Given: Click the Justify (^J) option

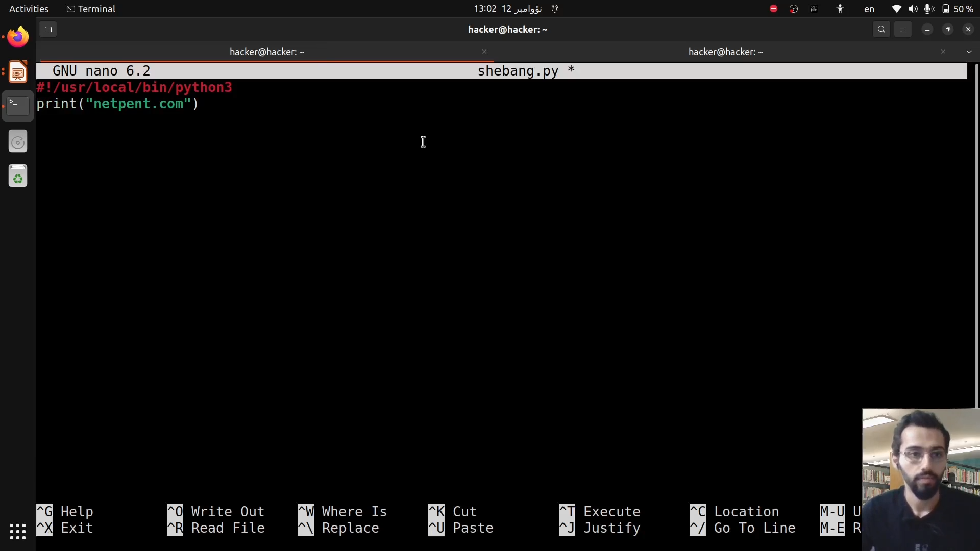Looking at the screenshot, I should point(612,528).
